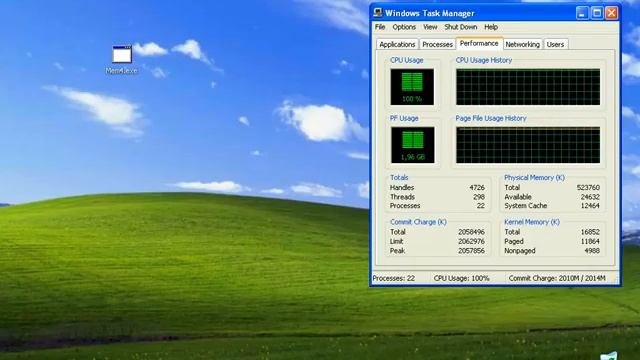Click the CPU Usage meter gauge
Screen dimensions: 640x360
pos(412,87)
